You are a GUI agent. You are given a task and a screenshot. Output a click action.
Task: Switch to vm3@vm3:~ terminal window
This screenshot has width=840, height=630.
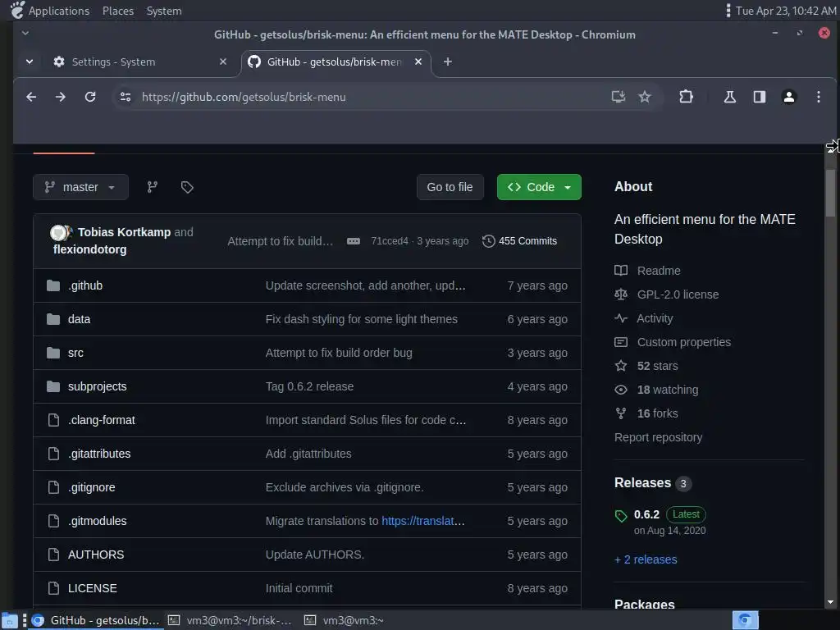pos(345,620)
